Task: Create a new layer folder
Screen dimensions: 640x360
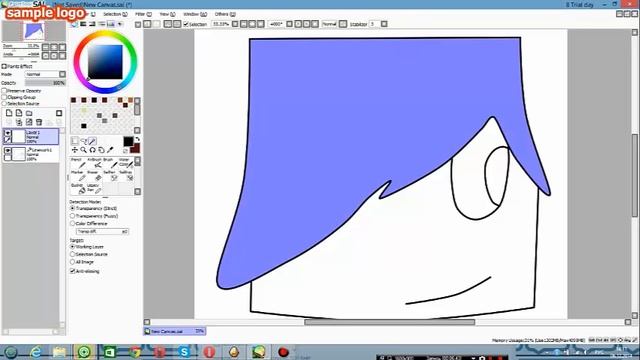Action: 29,113
